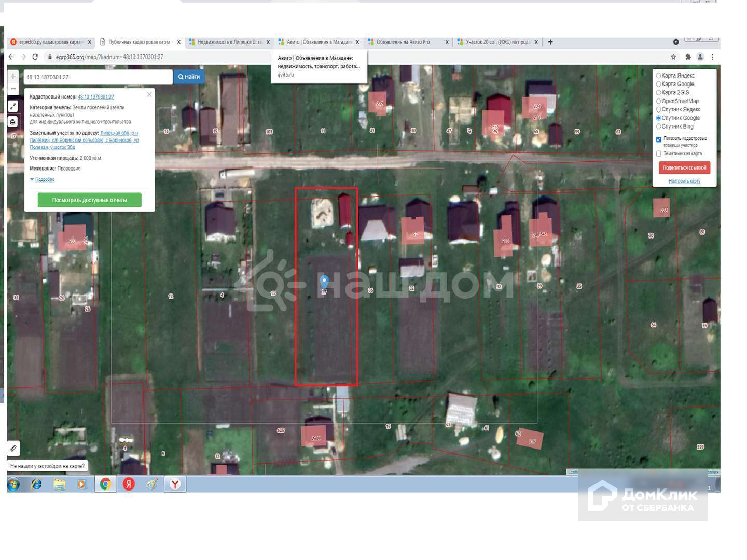
Task: Select 'Спутник Bing' satellite layer
Action: click(x=659, y=127)
